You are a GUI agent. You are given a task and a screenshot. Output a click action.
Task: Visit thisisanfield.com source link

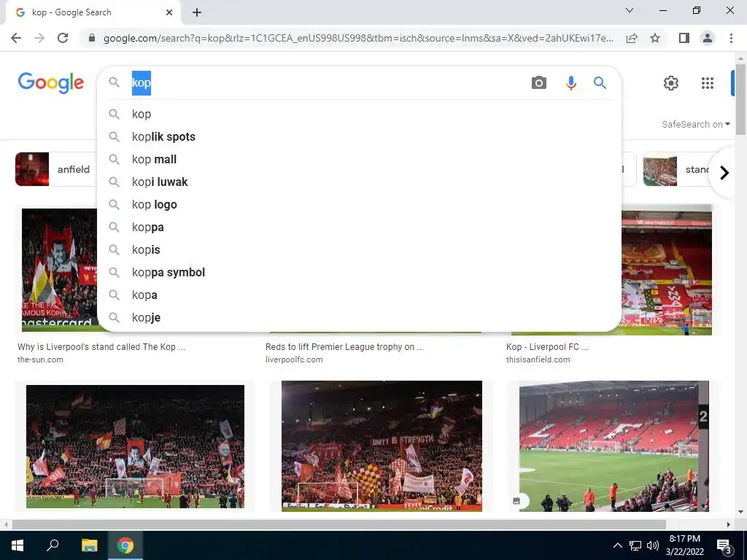click(538, 359)
